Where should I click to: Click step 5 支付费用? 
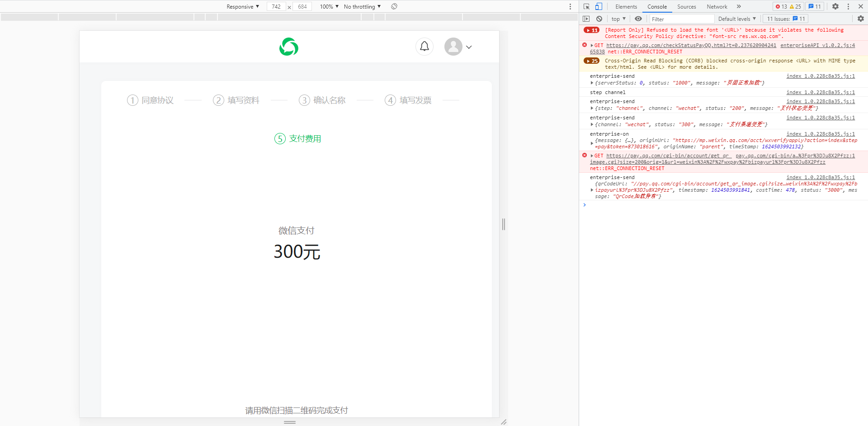298,138
